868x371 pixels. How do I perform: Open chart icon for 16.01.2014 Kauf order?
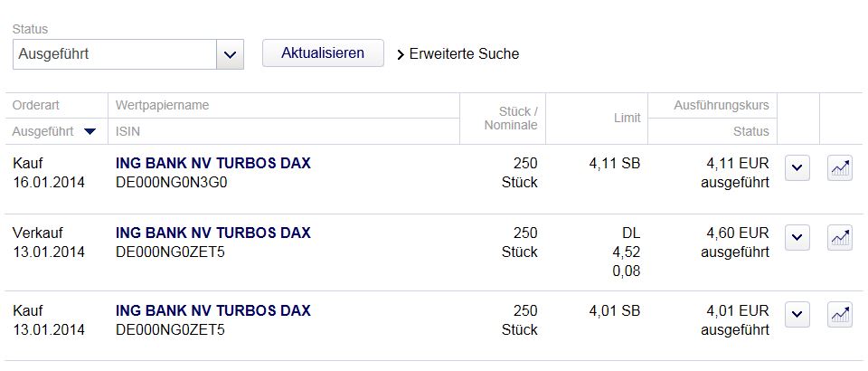click(x=840, y=168)
